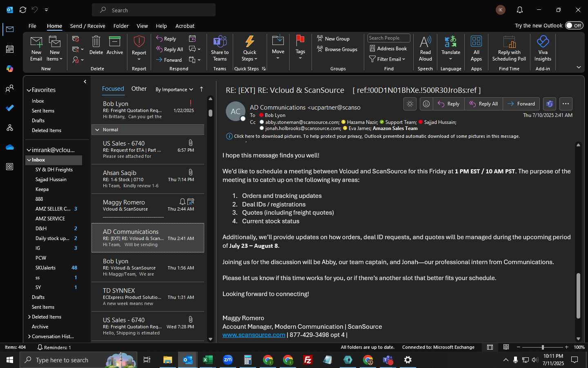Click the notification bell icon

tap(520, 10)
